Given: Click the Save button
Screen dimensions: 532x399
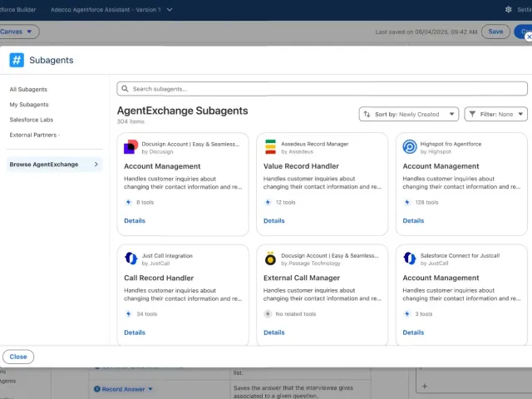Looking at the screenshot, I should pyautogui.click(x=495, y=32).
